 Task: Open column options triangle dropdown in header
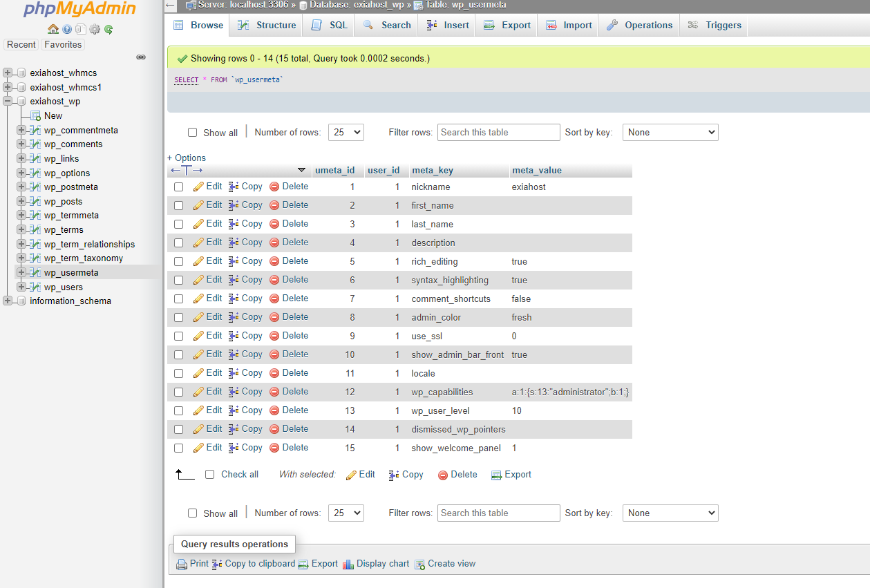click(x=301, y=170)
